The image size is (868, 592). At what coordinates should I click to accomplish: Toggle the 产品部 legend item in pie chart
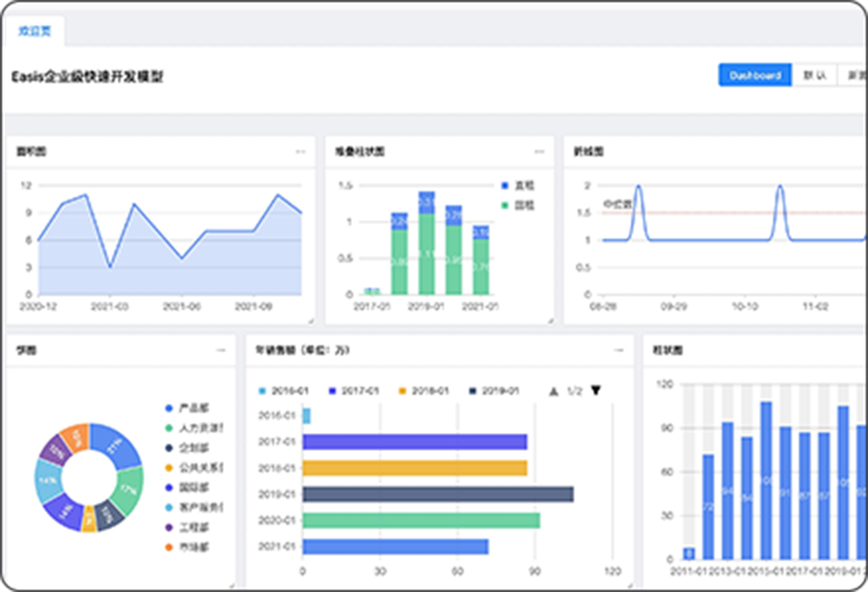(x=192, y=407)
